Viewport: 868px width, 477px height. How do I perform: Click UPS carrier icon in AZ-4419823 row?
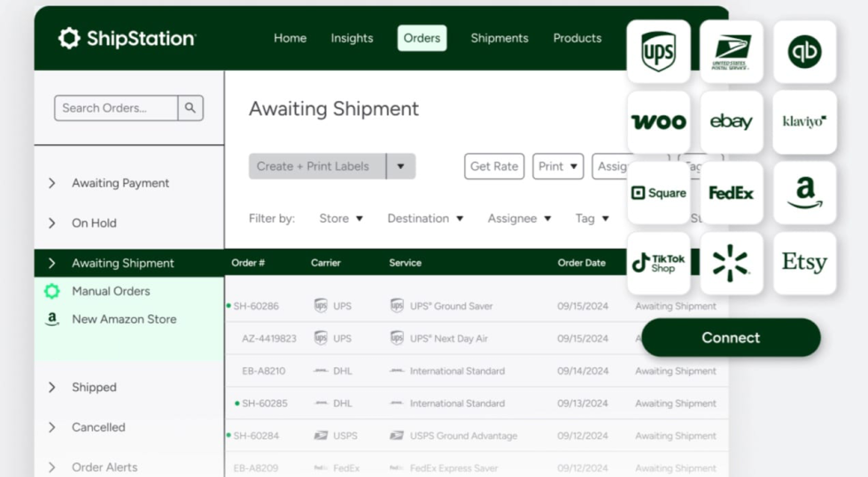(x=321, y=338)
